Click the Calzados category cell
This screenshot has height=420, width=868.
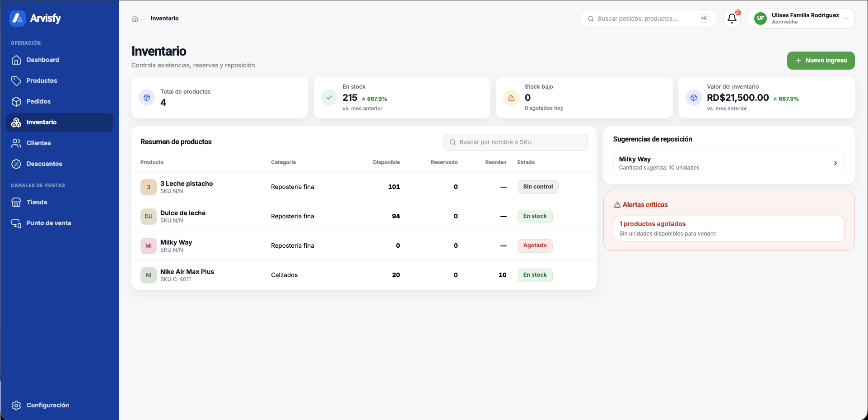point(284,275)
